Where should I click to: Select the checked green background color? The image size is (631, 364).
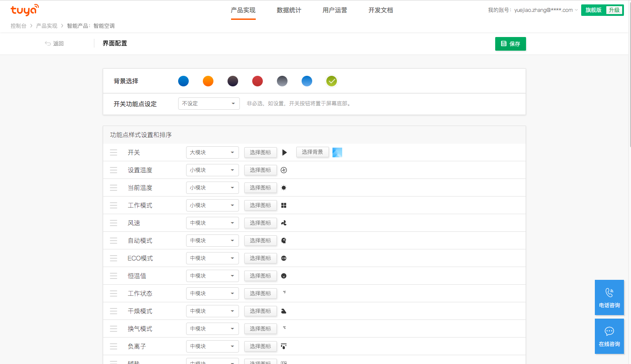[332, 81]
